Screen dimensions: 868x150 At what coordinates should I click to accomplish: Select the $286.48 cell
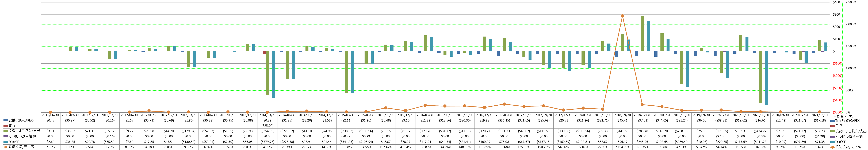642,131
